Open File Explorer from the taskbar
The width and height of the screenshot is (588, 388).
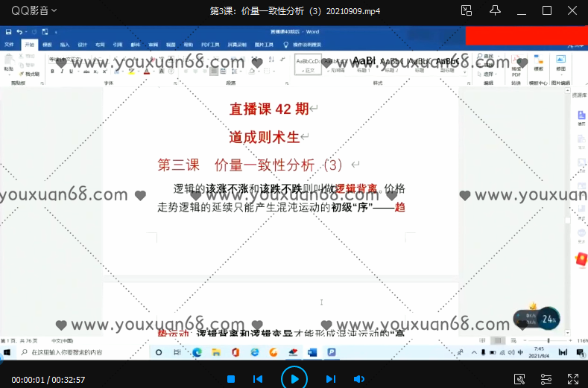[216, 352]
